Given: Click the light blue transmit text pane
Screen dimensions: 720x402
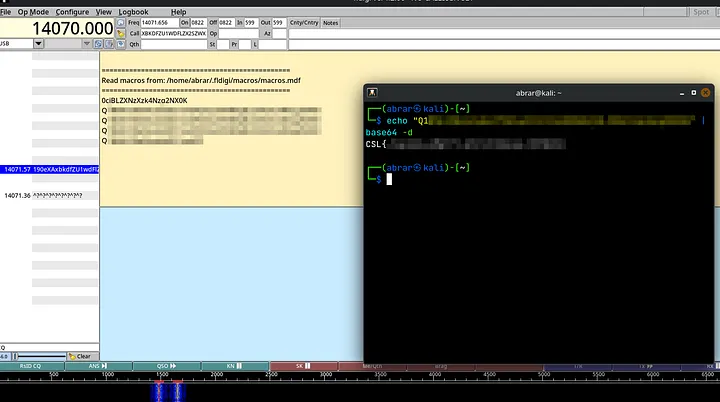Looking at the screenshot, I should [x=231, y=284].
